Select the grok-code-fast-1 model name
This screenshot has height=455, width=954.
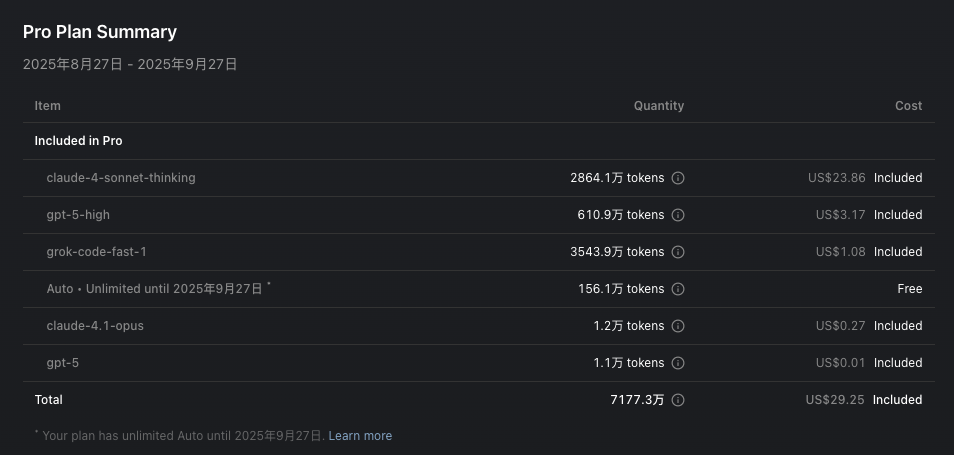pos(96,252)
